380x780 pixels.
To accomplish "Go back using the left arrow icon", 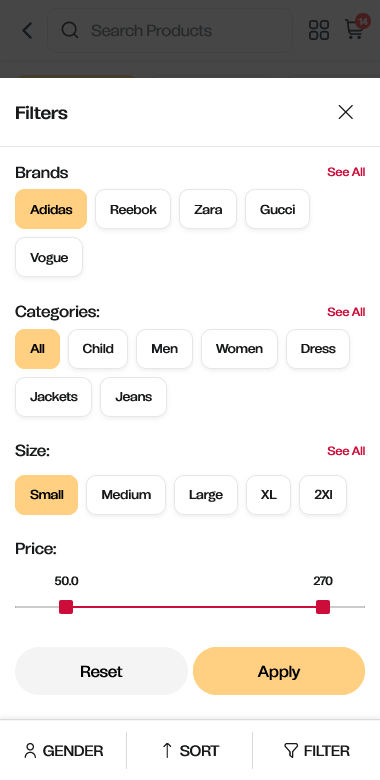I will (x=27, y=30).
